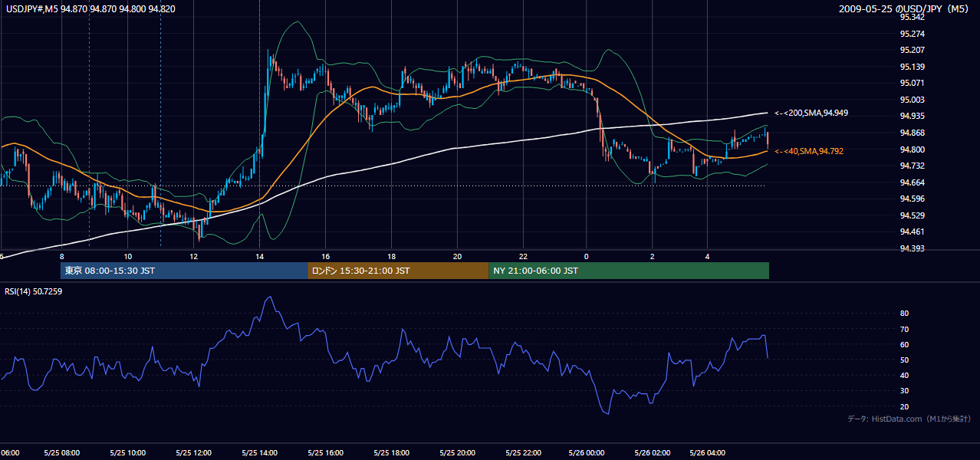The width and height of the screenshot is (980, 460).
Task: Click the 5/25 08:00 time axis label
Action: coord(61,453)
